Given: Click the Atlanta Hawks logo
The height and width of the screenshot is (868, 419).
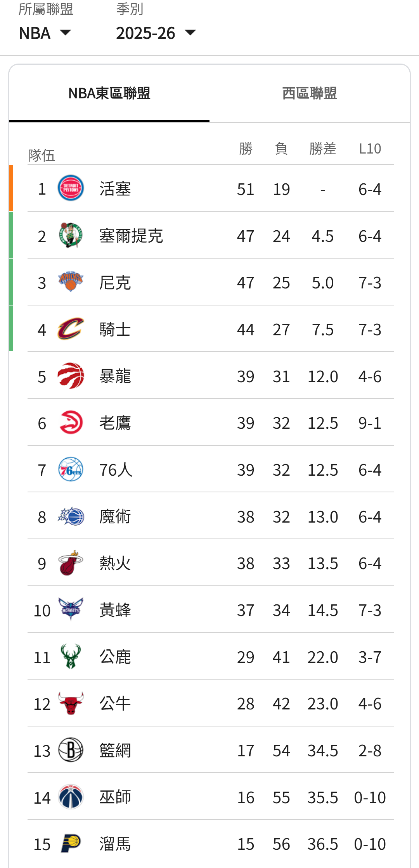Looking at the screenshot, I should coord(71,422).
